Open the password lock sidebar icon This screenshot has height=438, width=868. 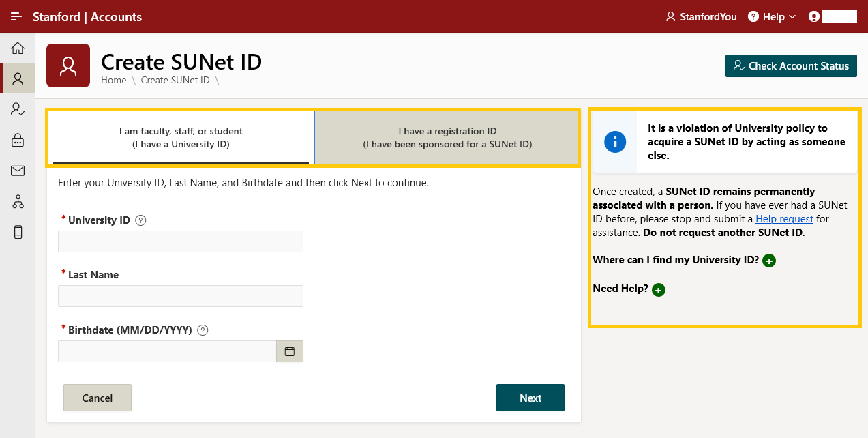tap(18, 140)
